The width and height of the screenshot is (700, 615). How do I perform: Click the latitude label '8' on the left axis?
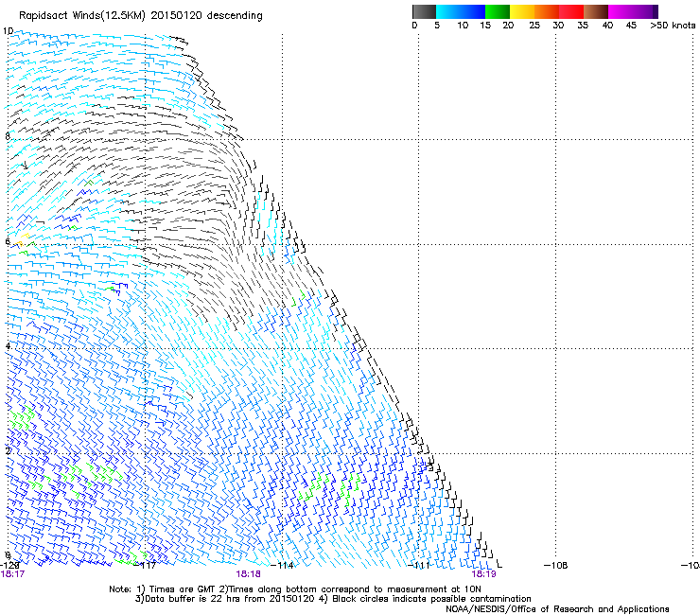(x=8, y=136)
